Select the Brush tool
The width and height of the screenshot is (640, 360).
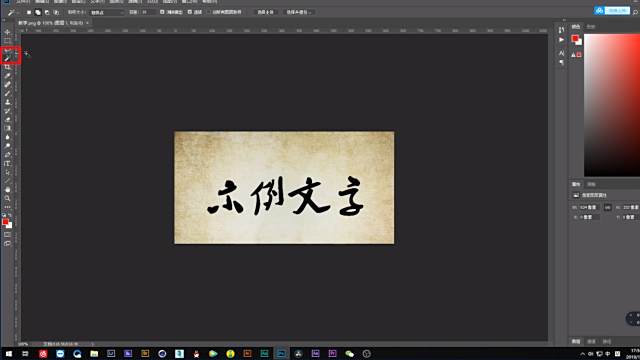[7, 93]
